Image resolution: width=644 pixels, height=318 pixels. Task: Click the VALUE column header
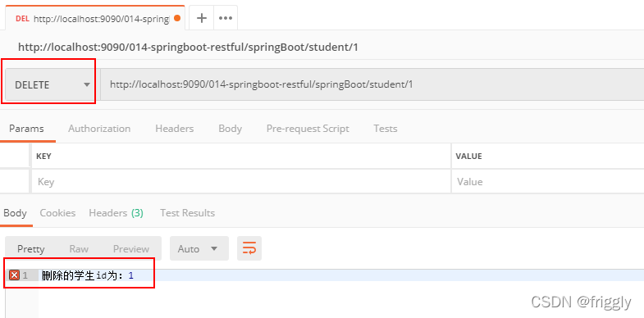468,157
